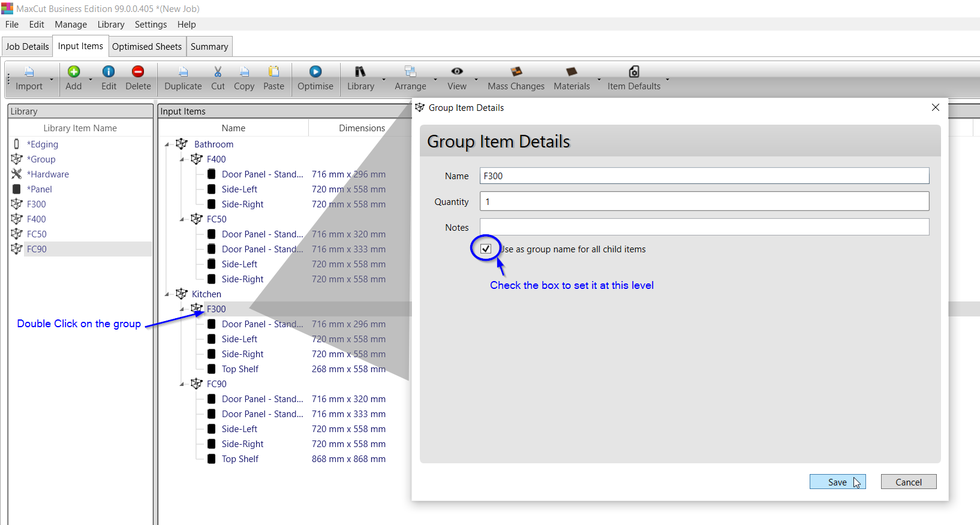Select the Side-Right panel under Kitchen FC90
Viewport: 980px width, 525px height.
pyautogui.click(x=242, y=444)
